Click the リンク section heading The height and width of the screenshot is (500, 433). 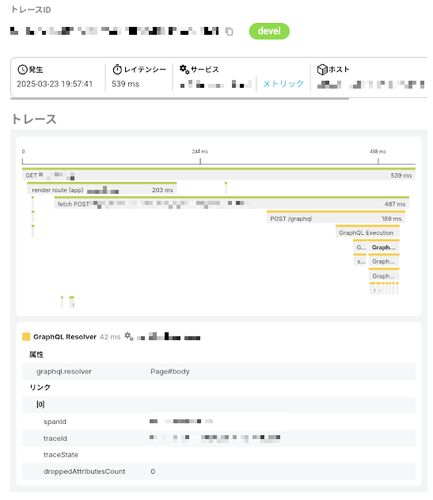[x=40, y=387]
